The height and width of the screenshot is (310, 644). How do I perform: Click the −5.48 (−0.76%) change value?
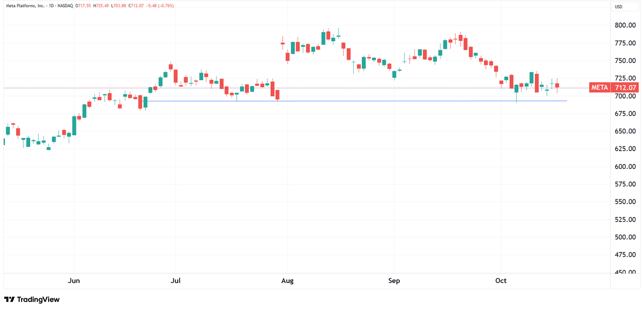tap(160, 6)
